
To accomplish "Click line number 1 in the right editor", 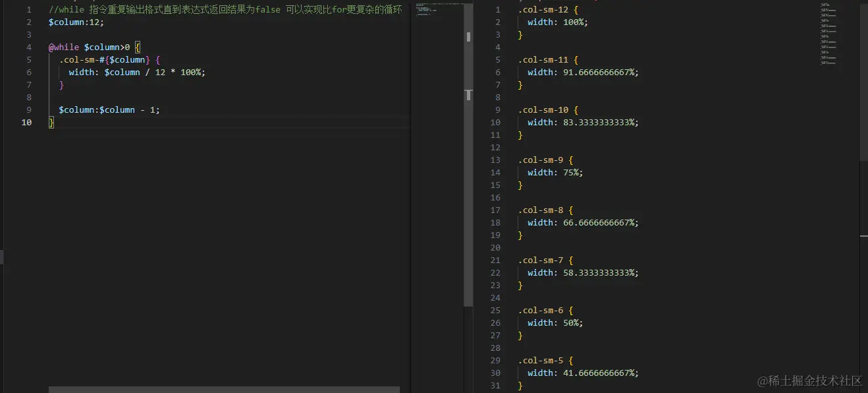I will click(x=498, y=10).
